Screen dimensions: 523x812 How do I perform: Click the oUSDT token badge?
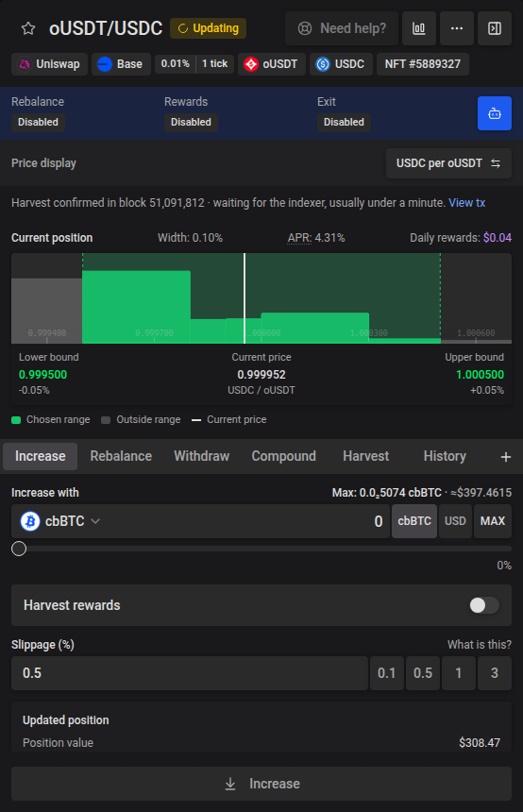tap(272, 64)
